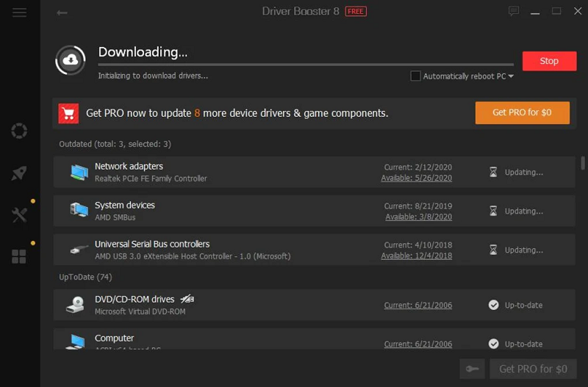588x387 pixels.
Task: Open the Tools wrench icon in sidebar
Action: click(x=19, y=214)
